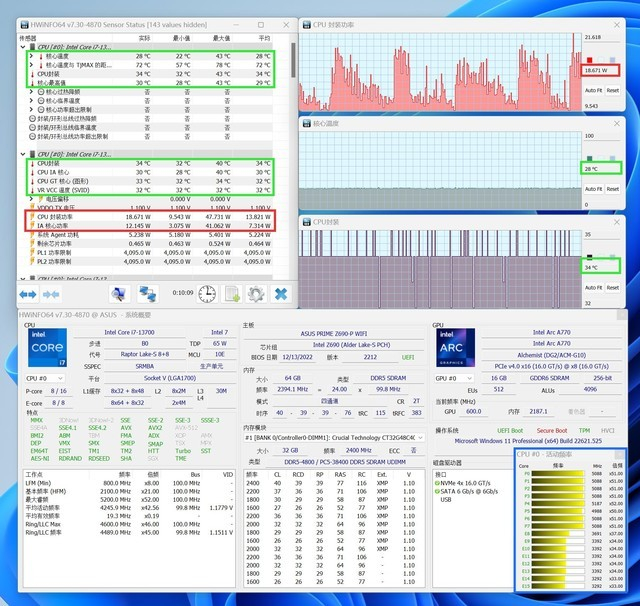640x606 pixels.
Task: Click the Intel ARC graphics logo badge
Action: [x=455, y=347]
